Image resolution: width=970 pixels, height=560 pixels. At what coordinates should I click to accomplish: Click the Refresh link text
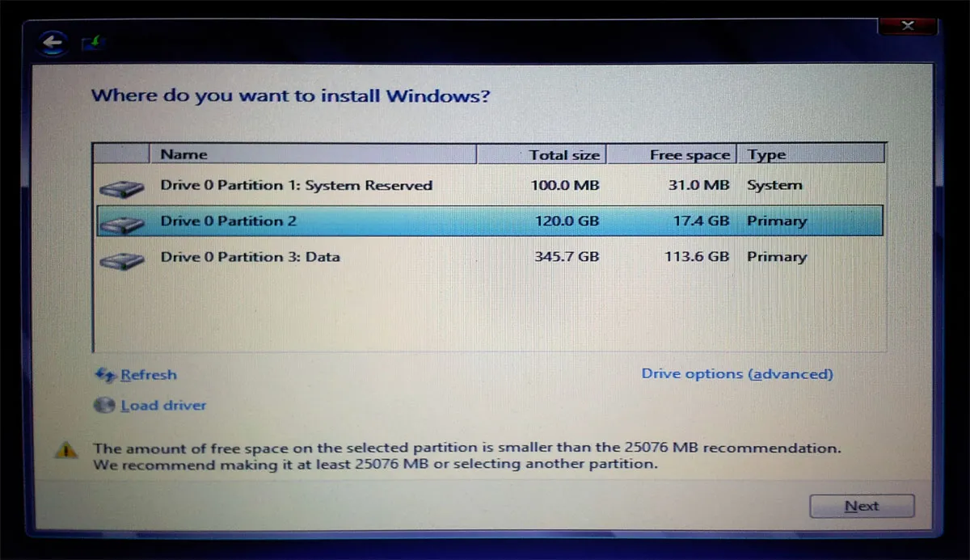click(x=148, y=375)
